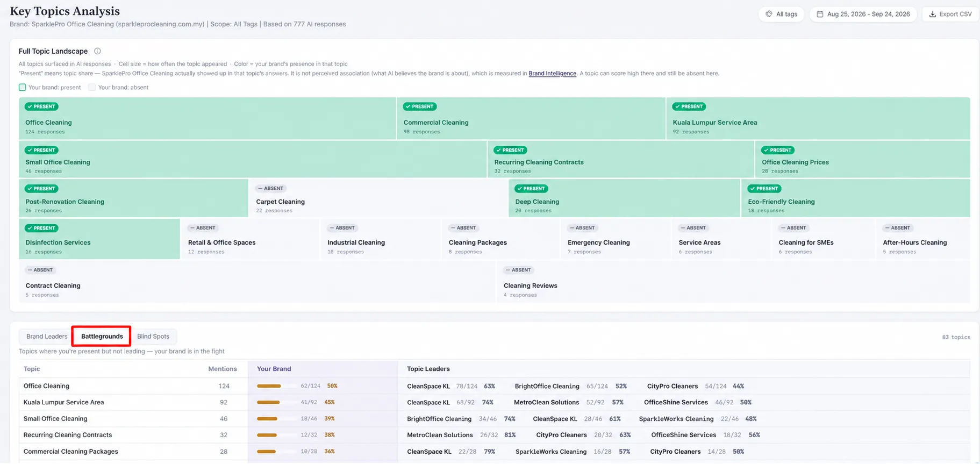The width and height of the screenshot is (980, 464).
Task: Click CityPro Cleaners 44% leader entry
Action: [696, 386]
